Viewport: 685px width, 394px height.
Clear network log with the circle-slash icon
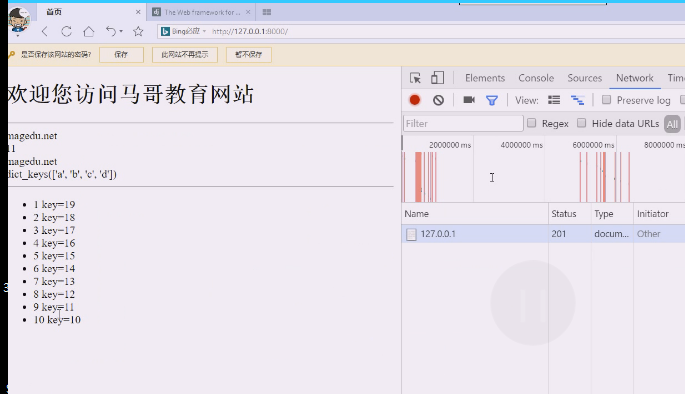[x=438, y=100]
